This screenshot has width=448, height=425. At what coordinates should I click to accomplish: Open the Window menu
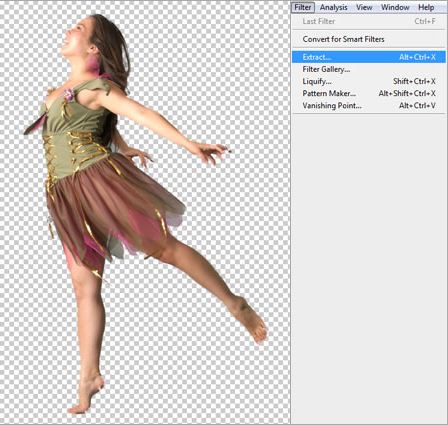pyautogui.click(x=395, y=7)
